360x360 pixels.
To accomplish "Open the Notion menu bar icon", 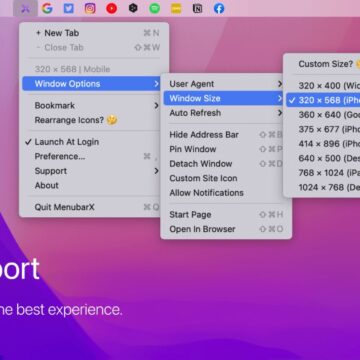I will click(197, 8).
